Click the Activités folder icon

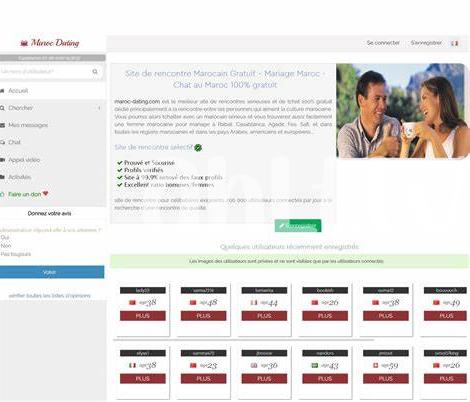(2, 177)
